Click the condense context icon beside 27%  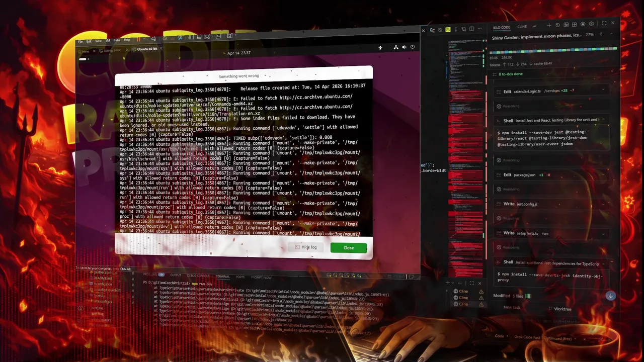point(601,34)
